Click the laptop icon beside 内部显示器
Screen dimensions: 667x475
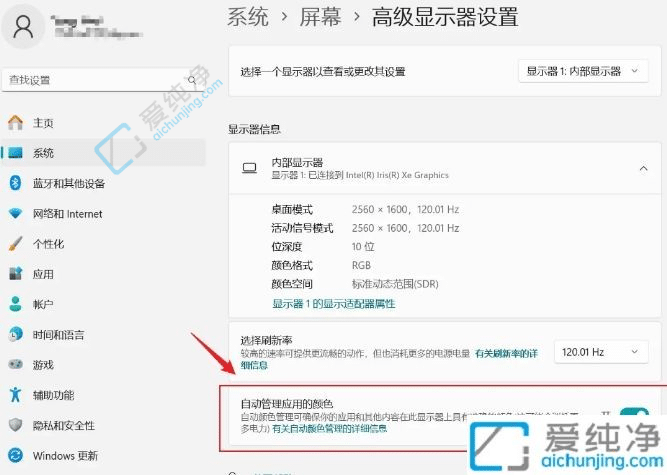[x=249, y=168]
